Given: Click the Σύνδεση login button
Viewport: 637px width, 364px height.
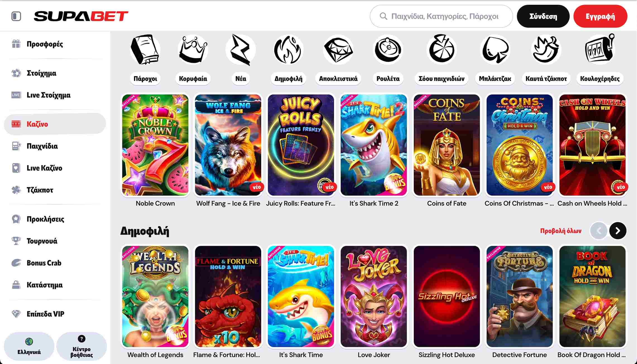Looking at the screenshot, I should point(543,16).
